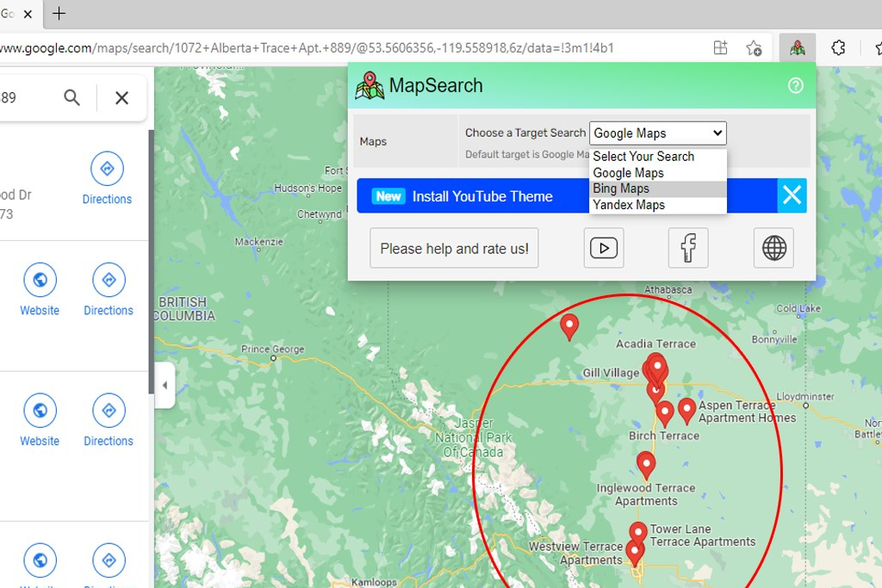Viewport: 882px width, 588px height.
Task: Click the Aspen Terrace Apartment Homes pin
Action: [x=686, y=409]
